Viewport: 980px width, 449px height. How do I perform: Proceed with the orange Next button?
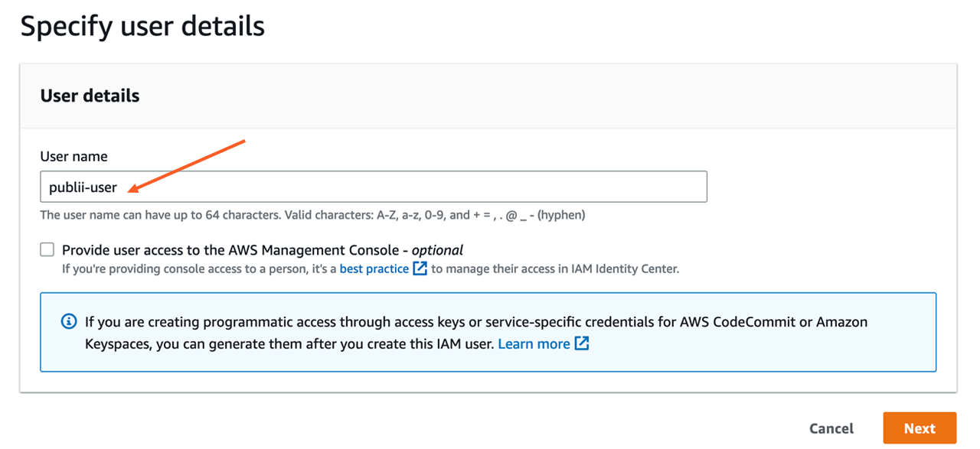pyautogui.click(x=920, y=428)
